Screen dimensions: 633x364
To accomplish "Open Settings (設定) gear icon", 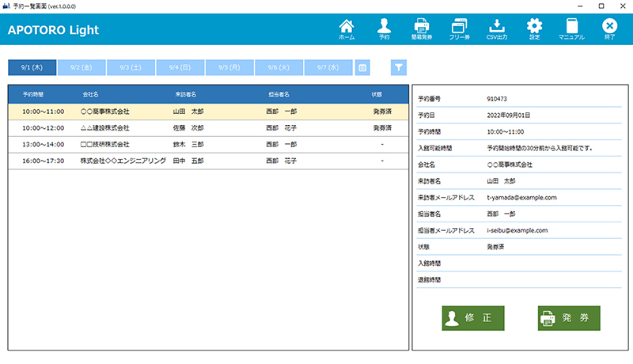I will click(534, 29).
